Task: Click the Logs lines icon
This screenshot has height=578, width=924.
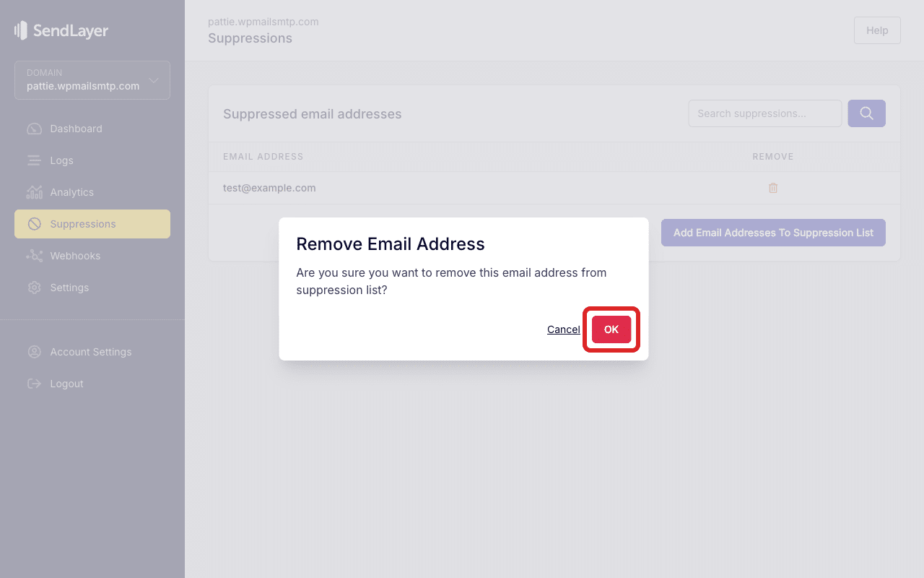Action: click(x=34, y=160)
